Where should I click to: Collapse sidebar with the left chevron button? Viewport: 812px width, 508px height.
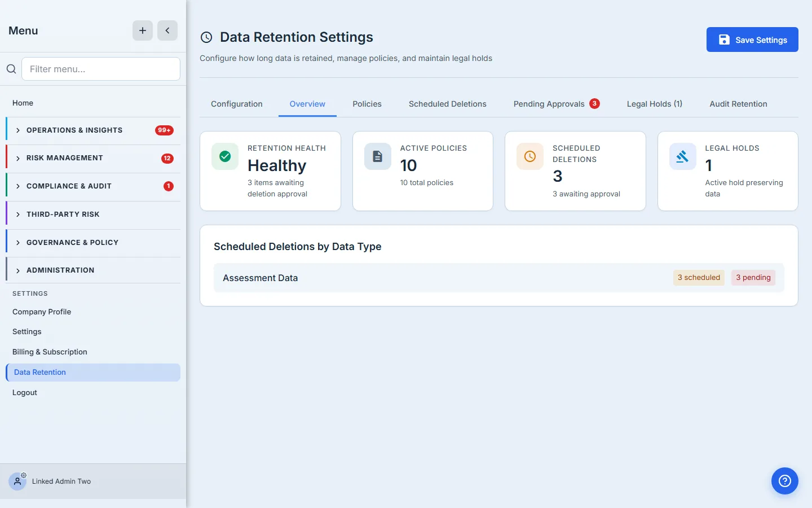[167, 30]
